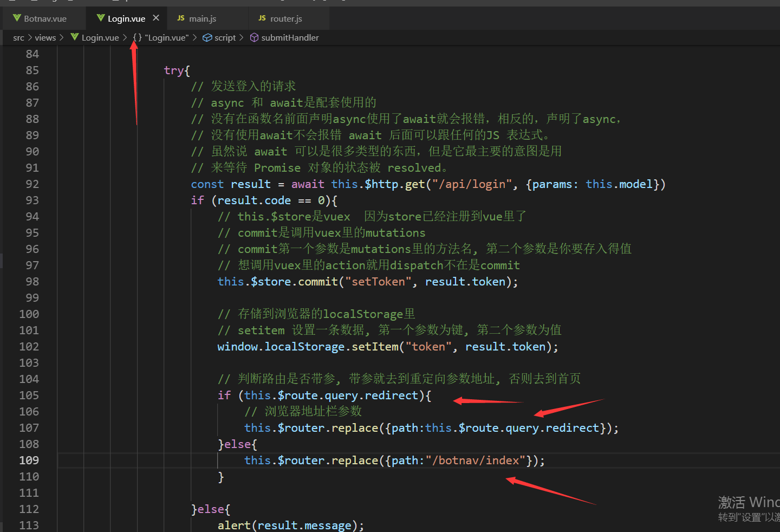The image size is (780, 532).
Task: Click the localStorage comment on line 100
Action: (316, 314)
